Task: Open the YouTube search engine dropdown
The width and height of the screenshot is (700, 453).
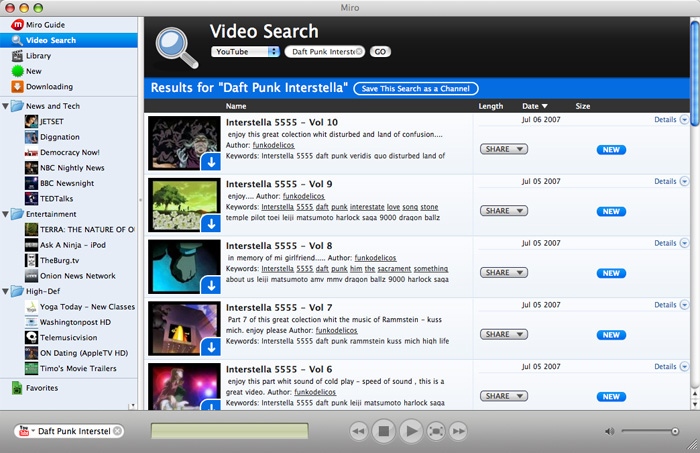Action: [246, 51]
